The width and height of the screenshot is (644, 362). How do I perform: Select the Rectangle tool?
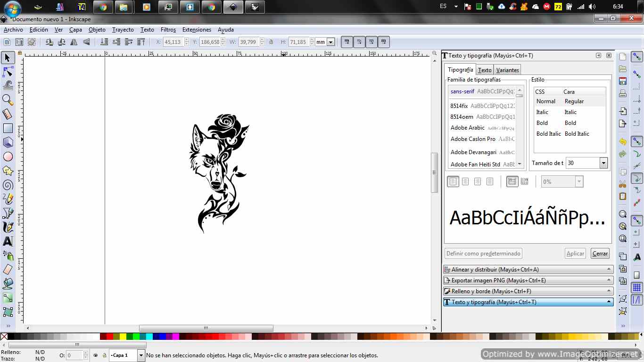pos(8,128)
